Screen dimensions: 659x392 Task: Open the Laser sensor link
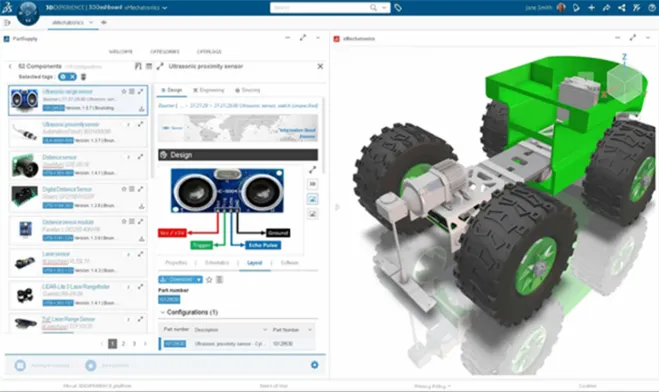56,254
